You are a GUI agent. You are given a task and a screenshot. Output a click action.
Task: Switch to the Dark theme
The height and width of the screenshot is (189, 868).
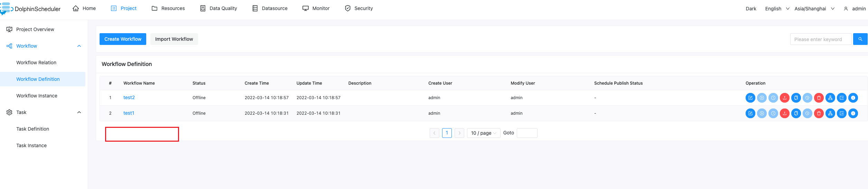(x=751, y=9)
